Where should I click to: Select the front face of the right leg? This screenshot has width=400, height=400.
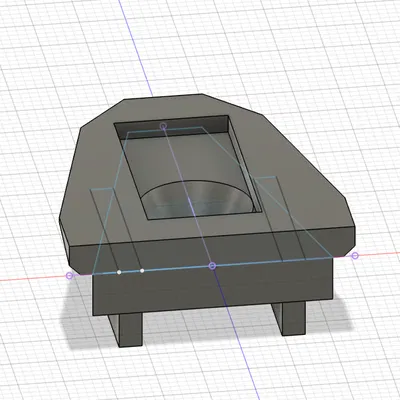[x=294, y=318]
